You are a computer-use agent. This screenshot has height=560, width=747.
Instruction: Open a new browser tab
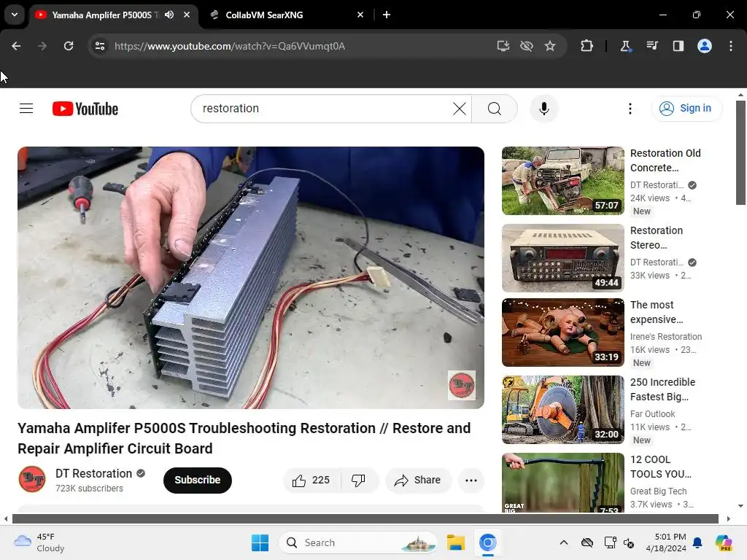pyautogui.click(x=387, y=15)
